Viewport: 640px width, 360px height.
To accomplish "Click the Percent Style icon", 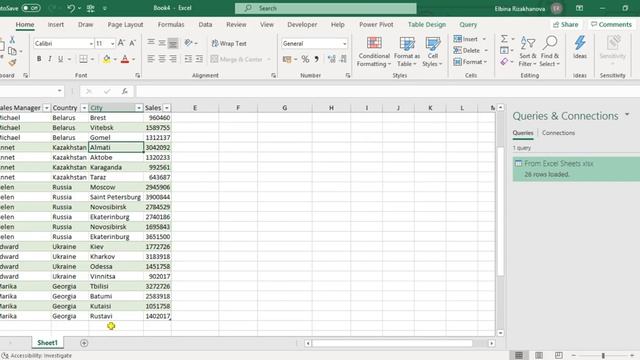I will point(305,59).
